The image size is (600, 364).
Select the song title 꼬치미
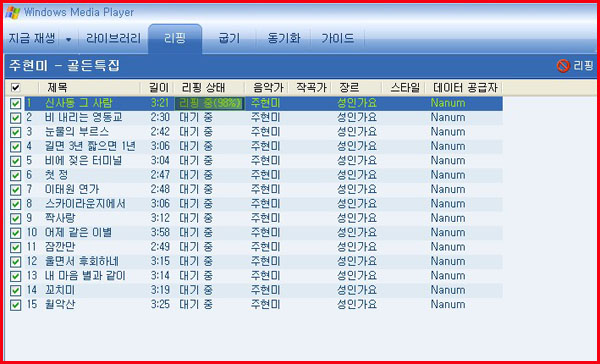(60, 290)
